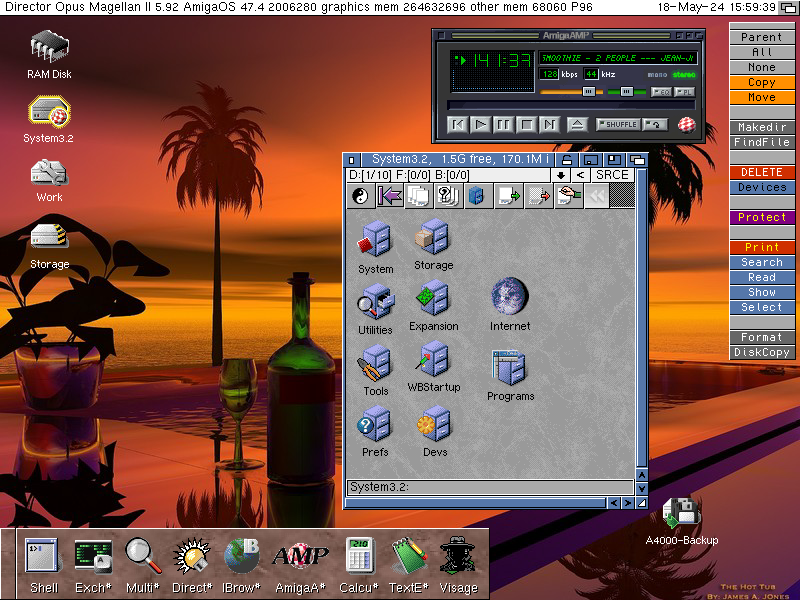Select the Prefs drawer icon
Viewport: 800px width, 600px height.
376,424
